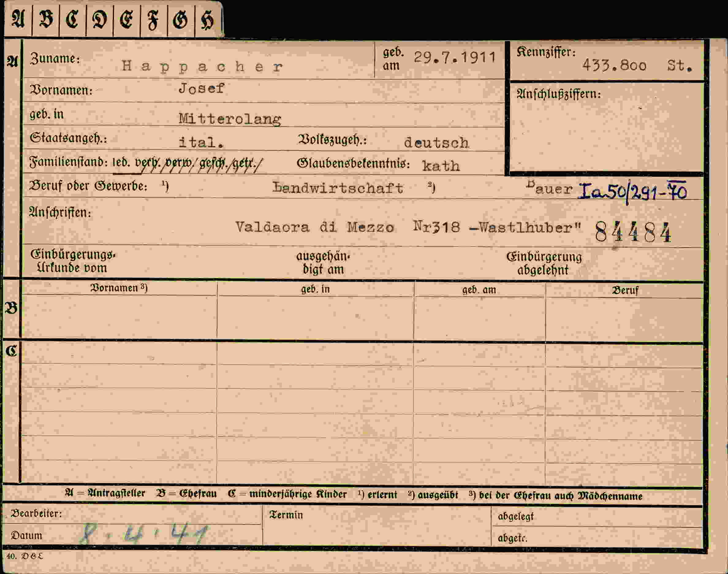Click the 'geb. in' column header in section B

pyautogui.click(x=315, y=289)
